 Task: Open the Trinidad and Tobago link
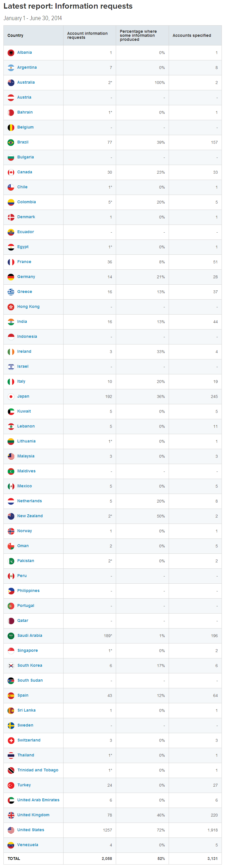coord(38,770)
